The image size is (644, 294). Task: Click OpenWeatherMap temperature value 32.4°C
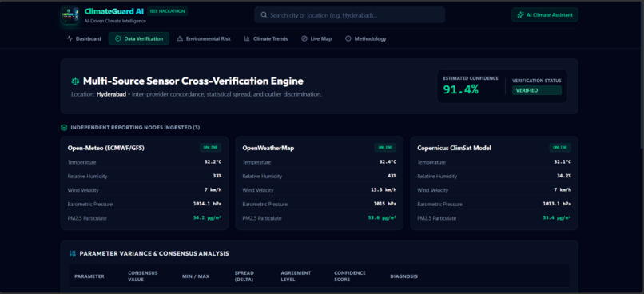(x=388, y=162)
